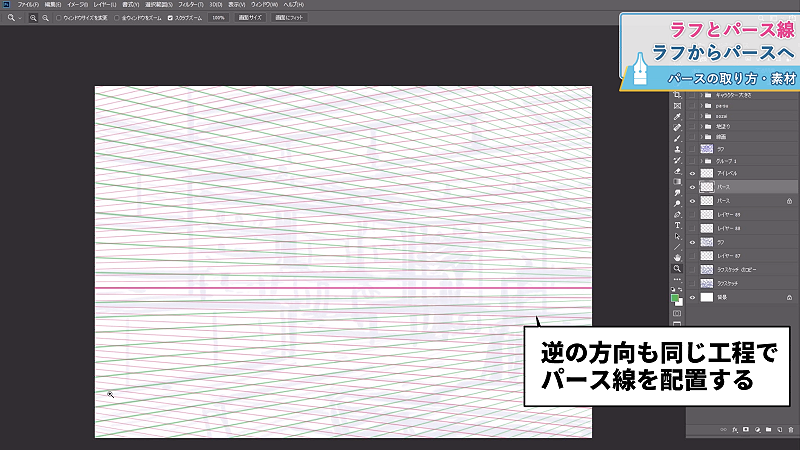
Task: Expand the グループ 1 group
Action: (702, 161)
